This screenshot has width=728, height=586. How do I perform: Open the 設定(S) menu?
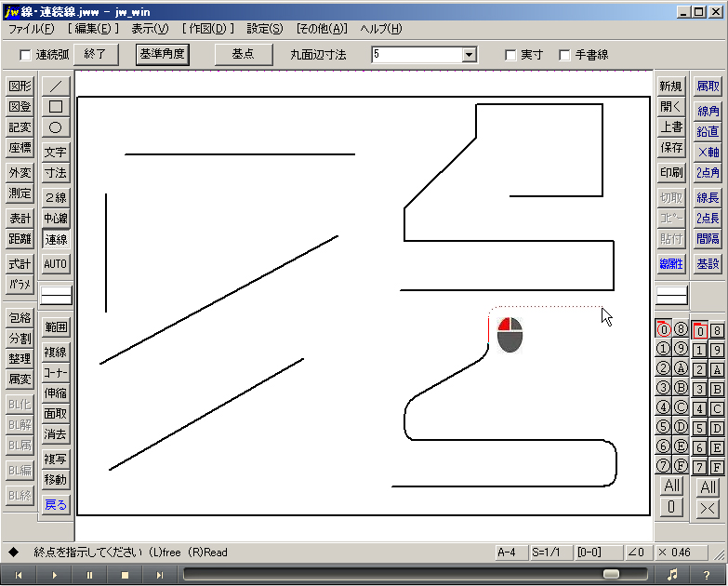point(266,29)
